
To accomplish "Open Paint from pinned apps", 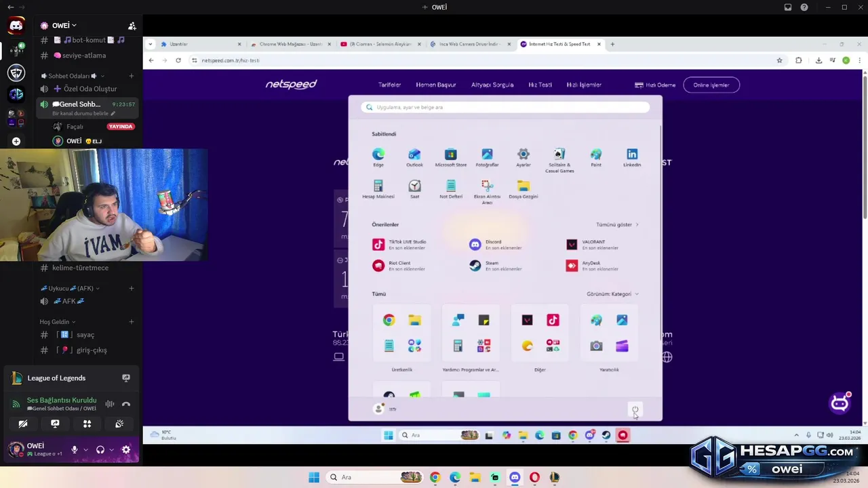I will coord(595,157).
